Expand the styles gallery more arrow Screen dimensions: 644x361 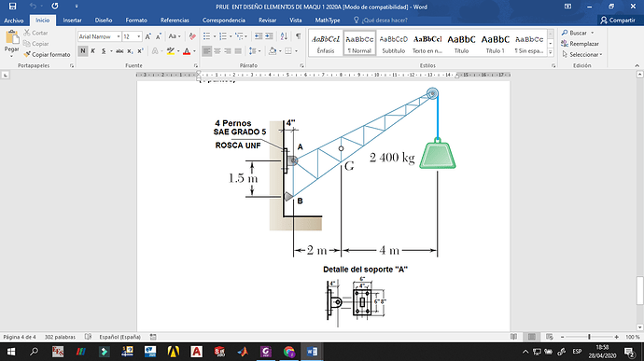click(551, 52)
